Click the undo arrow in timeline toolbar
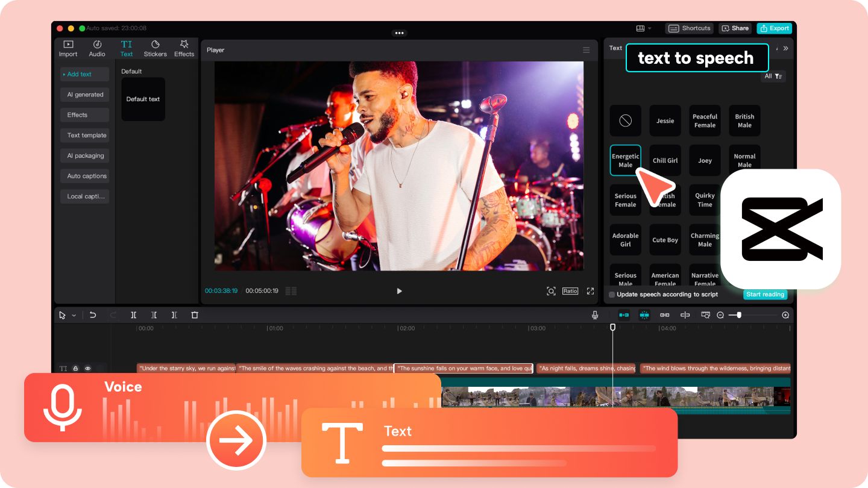This screenshot has width=868, height=488. point(93,315)
